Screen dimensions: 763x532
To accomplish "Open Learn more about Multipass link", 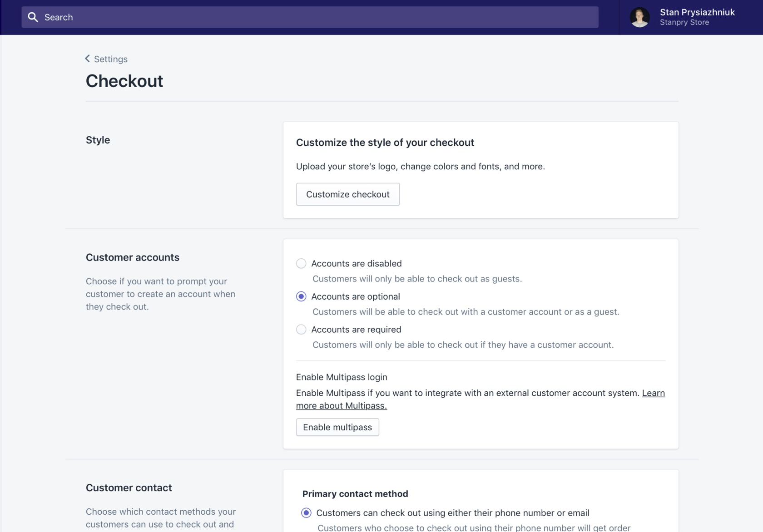I will [481, 399].
